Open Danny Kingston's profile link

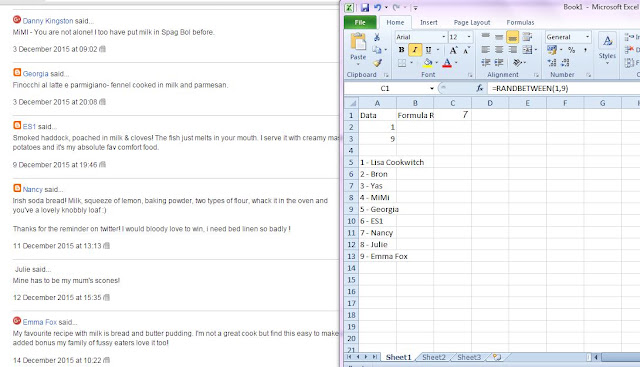click(48, 21)
